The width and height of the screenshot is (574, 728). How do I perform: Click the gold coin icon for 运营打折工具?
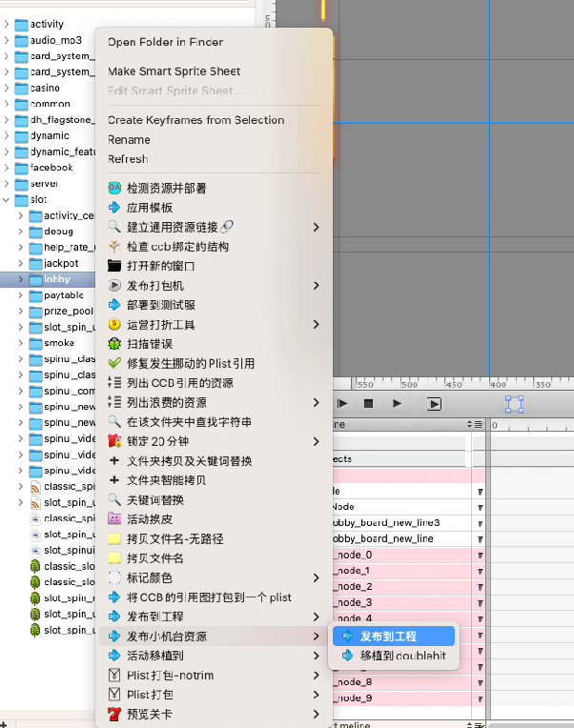115,324
